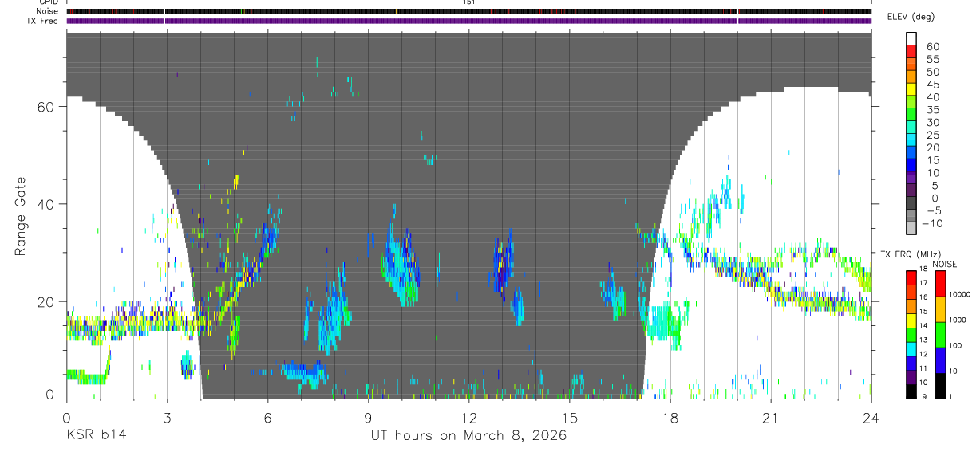
Task: Click the '3' tick on the UT hours axis
Action: click(x=167, y=418)
